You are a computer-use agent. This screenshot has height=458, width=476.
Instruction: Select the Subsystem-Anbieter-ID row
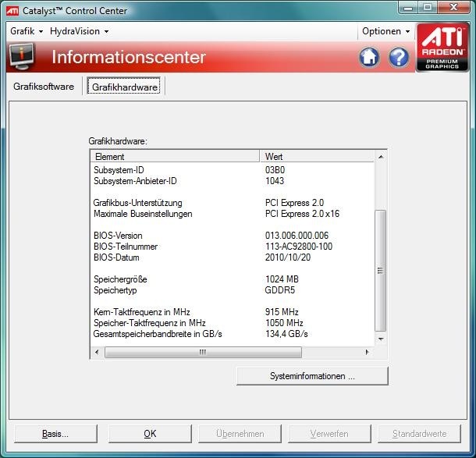(x=233, y=181)
